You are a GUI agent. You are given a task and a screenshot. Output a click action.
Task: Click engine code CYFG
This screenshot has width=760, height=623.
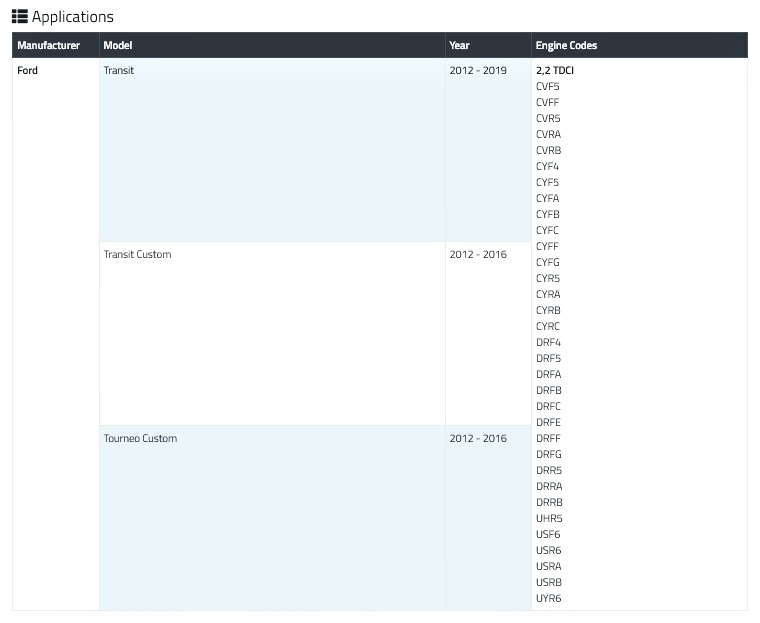(548, 262)
